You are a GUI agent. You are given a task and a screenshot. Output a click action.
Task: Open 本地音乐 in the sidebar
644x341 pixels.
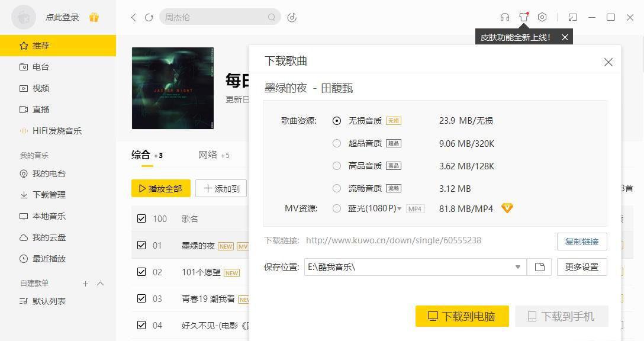pyautogui.click(x=58, y=216)
